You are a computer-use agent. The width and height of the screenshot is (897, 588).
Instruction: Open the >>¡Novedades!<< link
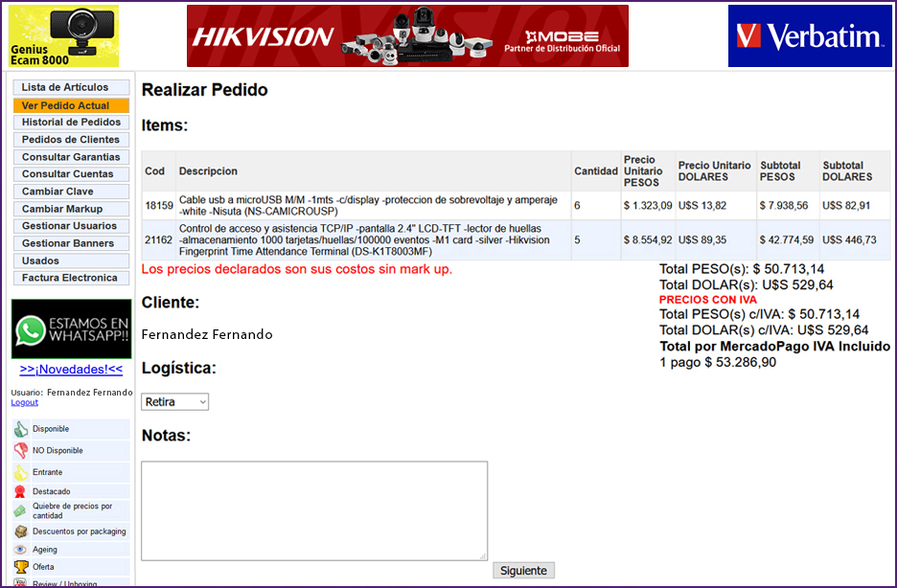(71, 370)
